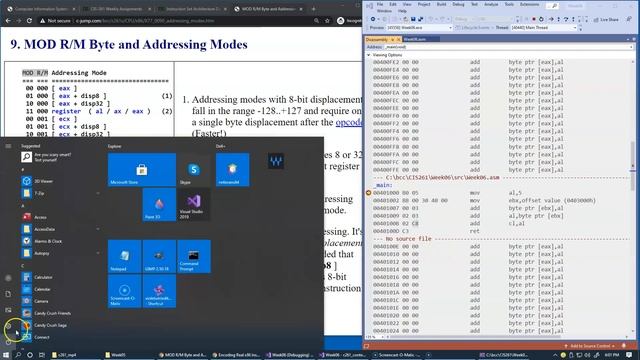
Task: Reload page in Chrome
Action: 29,20
